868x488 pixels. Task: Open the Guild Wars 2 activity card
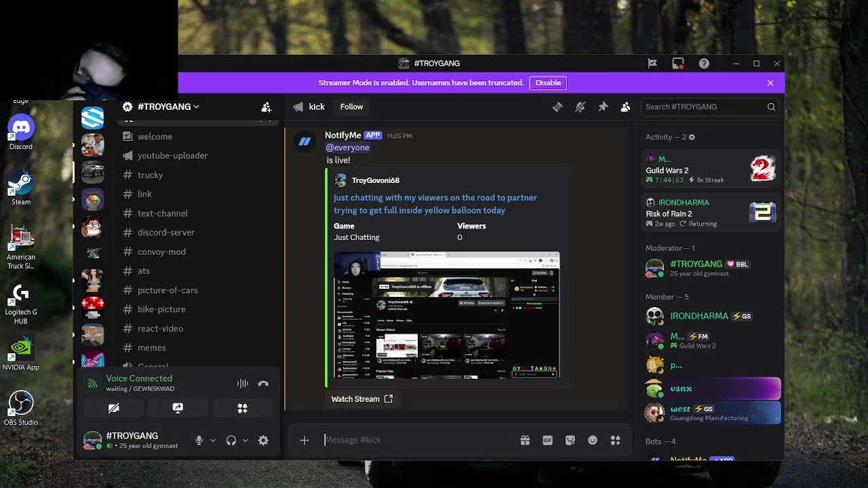[x=710, y=169]
